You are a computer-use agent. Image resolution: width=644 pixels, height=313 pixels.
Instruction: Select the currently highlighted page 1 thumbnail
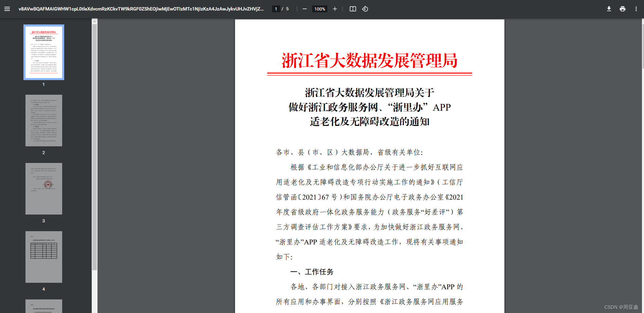click(x=43, y=52)
